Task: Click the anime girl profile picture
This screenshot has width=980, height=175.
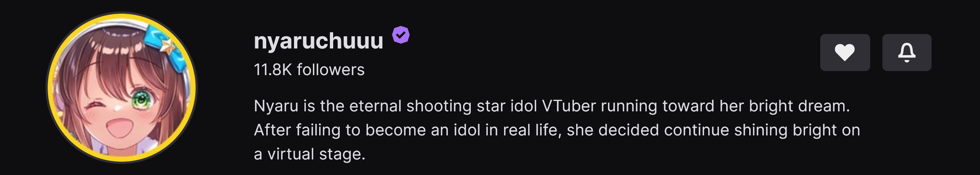Action: coord(122,87)
